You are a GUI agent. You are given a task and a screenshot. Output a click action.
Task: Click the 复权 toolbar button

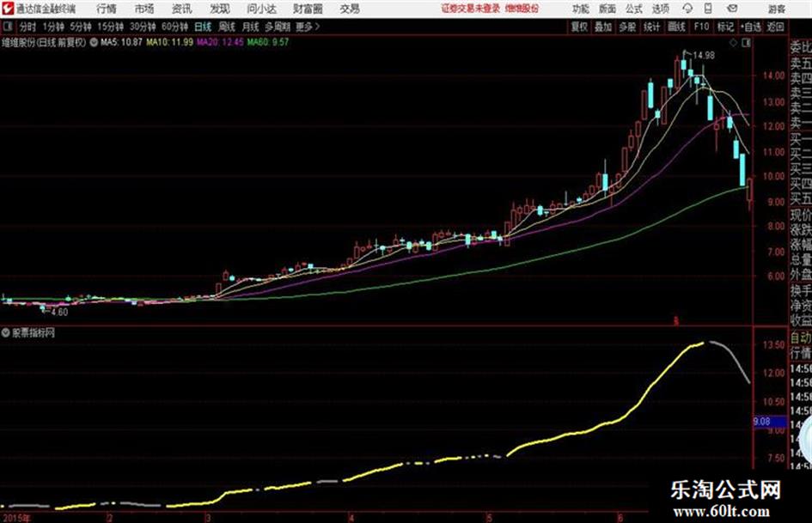(x=579, y=27)
